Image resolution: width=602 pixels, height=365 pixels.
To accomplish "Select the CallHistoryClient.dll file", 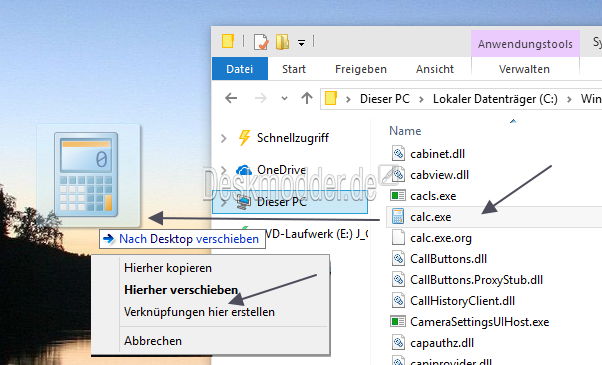I will pyautogui.click(x=462, y=301).
